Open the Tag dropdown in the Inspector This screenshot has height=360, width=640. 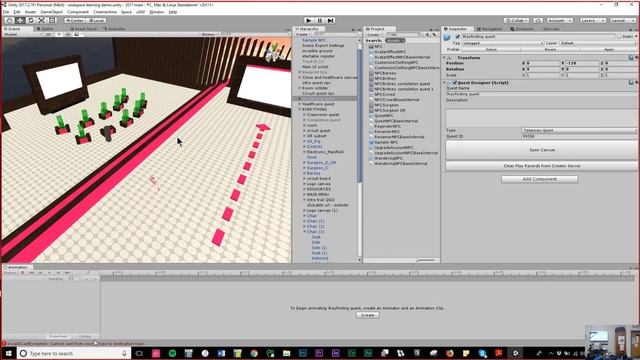[503, 43]
